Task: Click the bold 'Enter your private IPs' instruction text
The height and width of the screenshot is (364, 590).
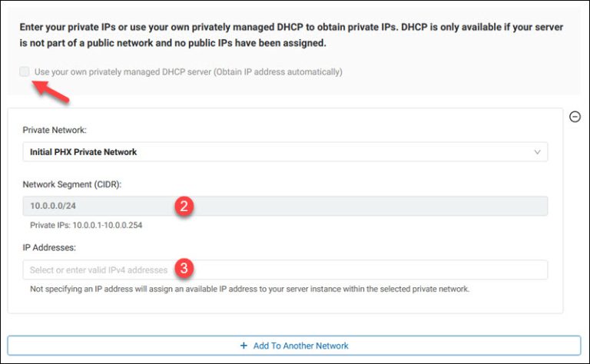Action: click(292, 35)
